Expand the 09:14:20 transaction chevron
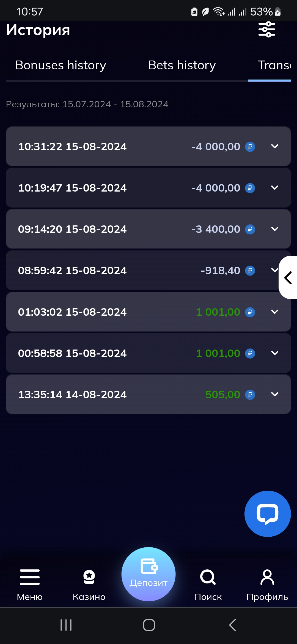297x644 pixels. tap(275, 229)
